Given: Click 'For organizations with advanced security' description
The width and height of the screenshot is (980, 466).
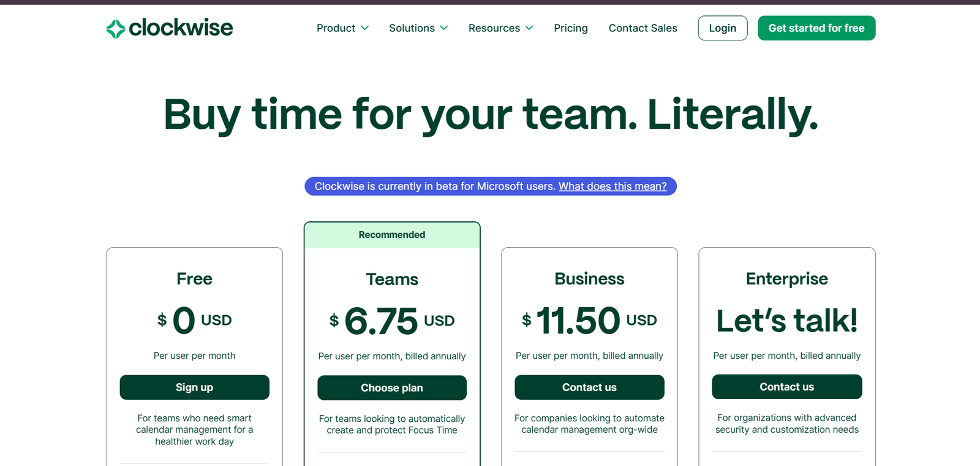Looking at the screenshot, I should click(x=787, y=424).
